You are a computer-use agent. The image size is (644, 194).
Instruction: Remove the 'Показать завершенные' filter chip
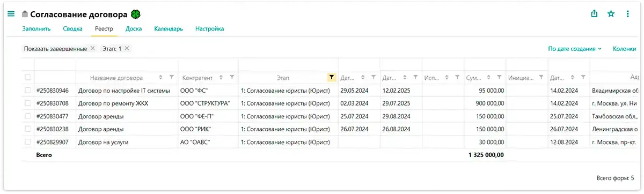coord(92,48)
